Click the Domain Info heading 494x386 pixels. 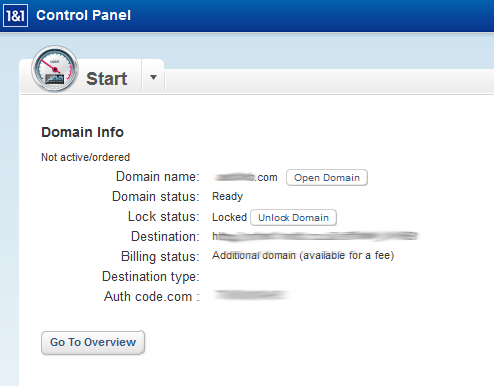82,132
